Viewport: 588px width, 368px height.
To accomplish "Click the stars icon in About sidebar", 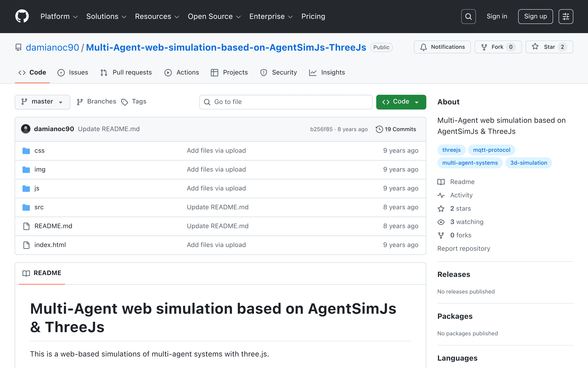I will tap(441, 209).
